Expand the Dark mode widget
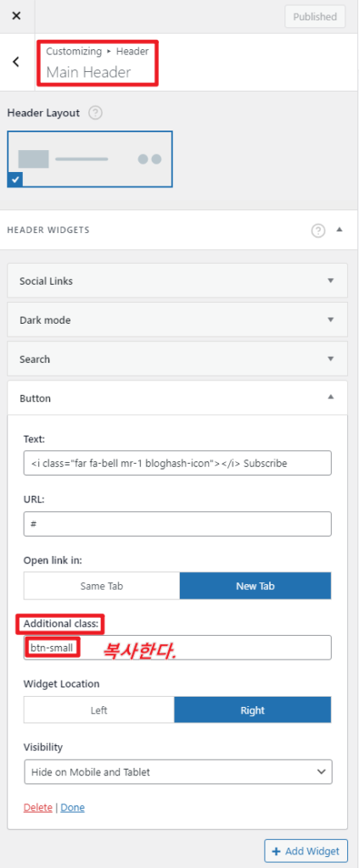This screenshot has height=868, width=359. pos(177,320)
